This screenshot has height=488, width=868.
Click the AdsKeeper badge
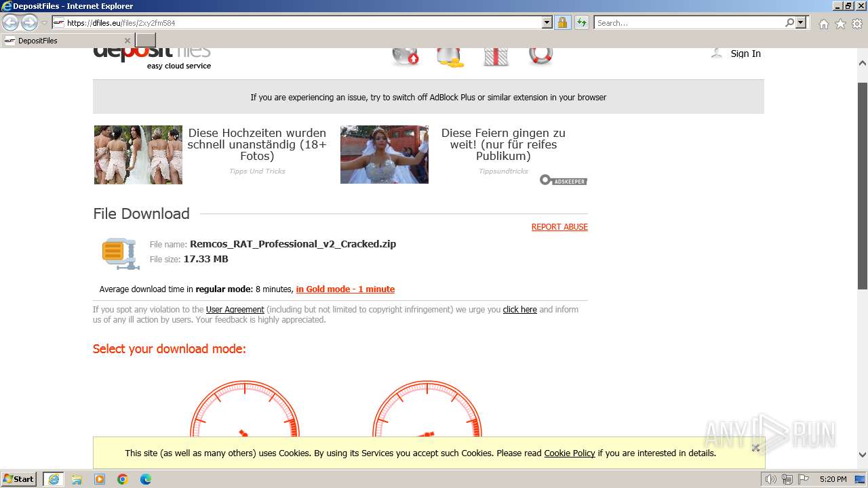[564, 180]
